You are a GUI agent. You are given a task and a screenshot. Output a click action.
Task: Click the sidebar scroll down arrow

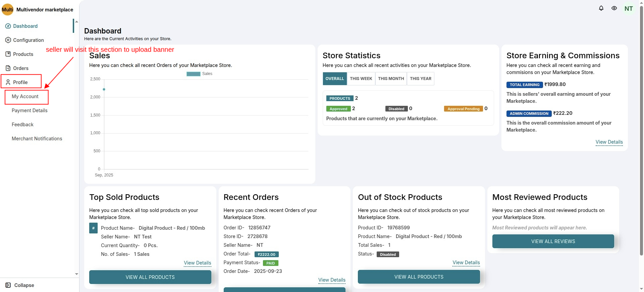(x=76, y=274)
